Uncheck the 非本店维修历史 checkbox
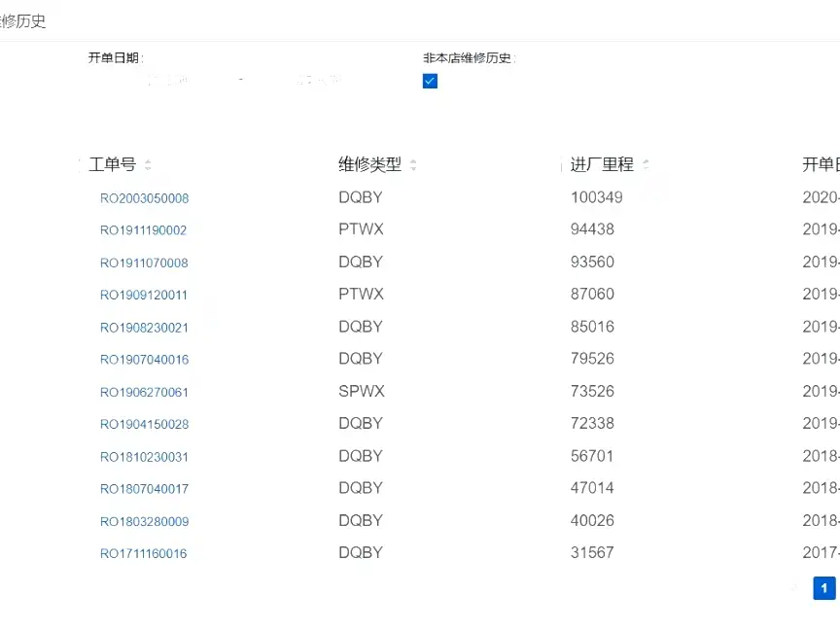Image resolution: width=840 pixels, height=630 pixels. (430, 81)
